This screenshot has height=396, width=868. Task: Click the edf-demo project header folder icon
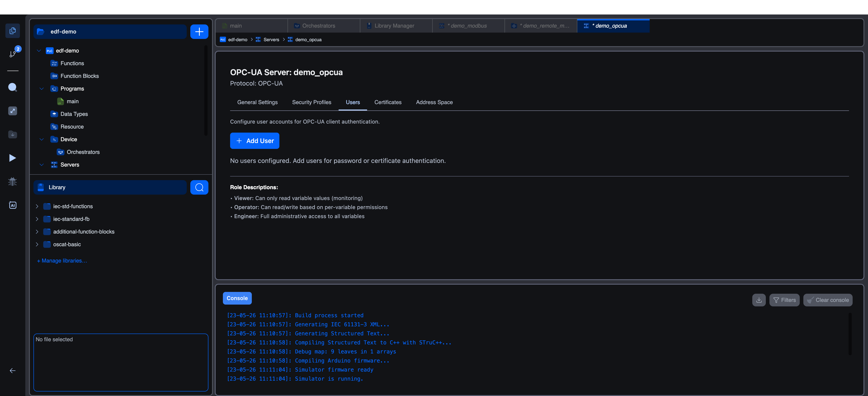pos(40,32)
